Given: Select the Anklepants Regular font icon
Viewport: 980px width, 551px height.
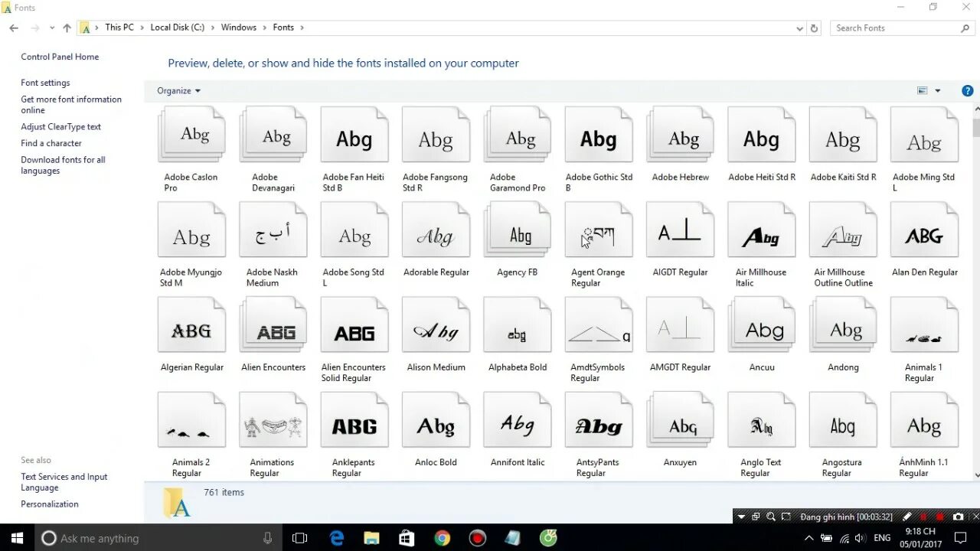Looking at the screenshot, I should tap(354, 419).
